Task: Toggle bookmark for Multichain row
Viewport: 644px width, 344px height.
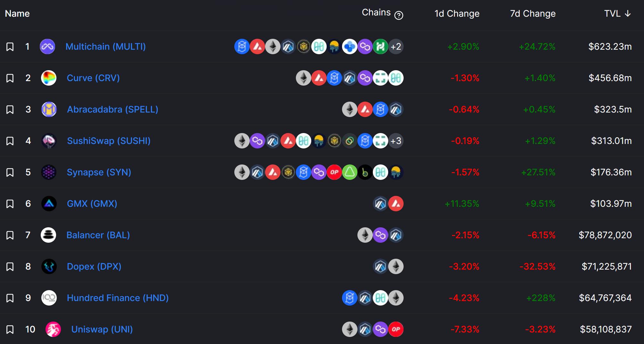Action: pyautogui.click(x=10, y=47)
